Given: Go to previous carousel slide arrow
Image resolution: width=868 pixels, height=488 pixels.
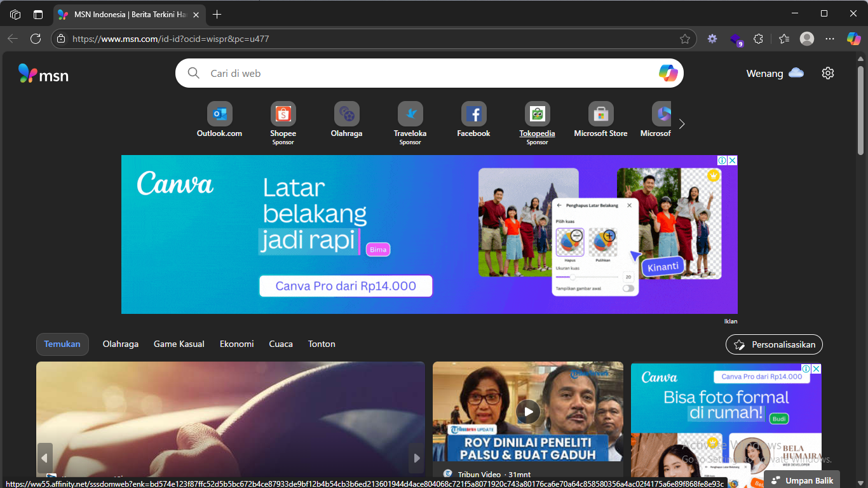Looking at the screenshot, I should [44, 458].
